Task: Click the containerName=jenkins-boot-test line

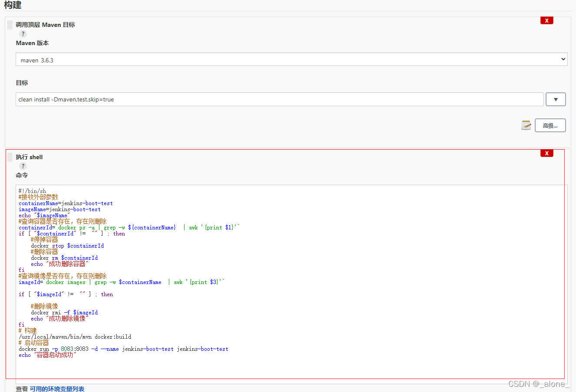Action: click(66, 203)
